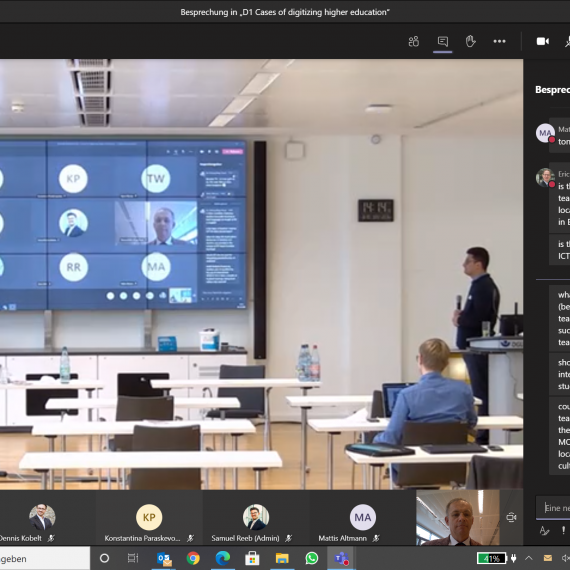570x570 pixels.
Task: Click the taskbar search box
Action: point(45,558)
